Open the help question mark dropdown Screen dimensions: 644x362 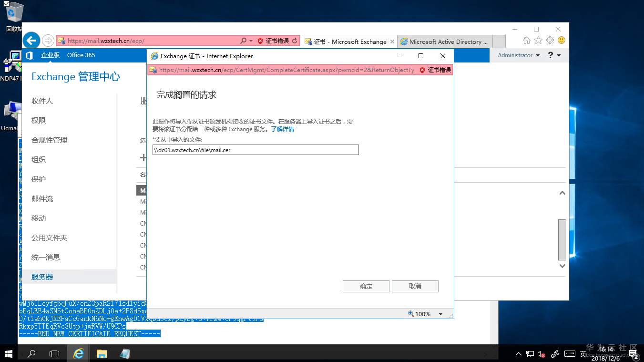tap(551, 55)
